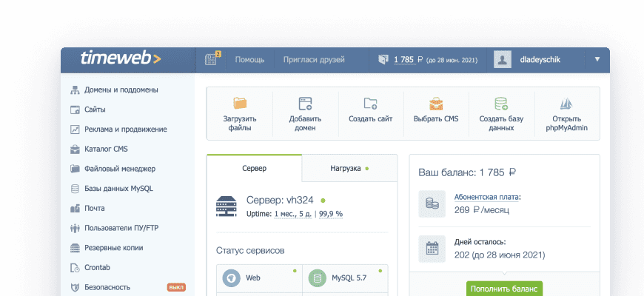Click the Загрузить файлы folder icon

(240, 103)
